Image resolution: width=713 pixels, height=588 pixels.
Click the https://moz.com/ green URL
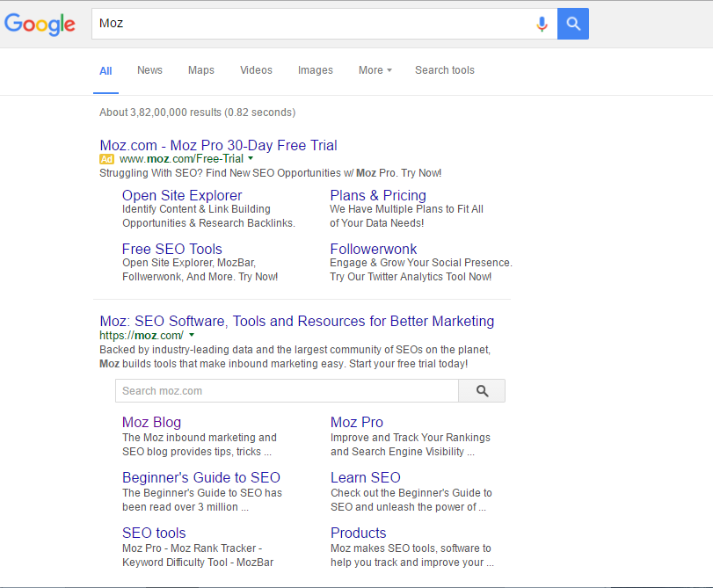pos(142,336)
